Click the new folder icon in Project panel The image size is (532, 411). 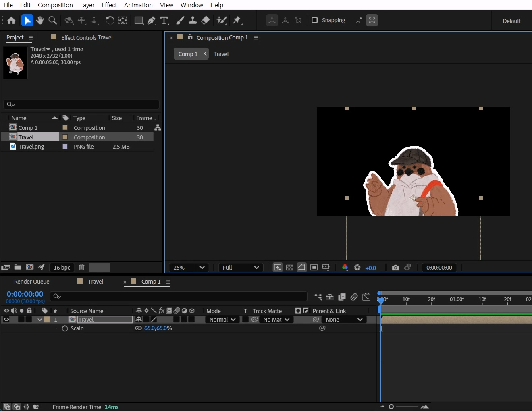(18, 267)
